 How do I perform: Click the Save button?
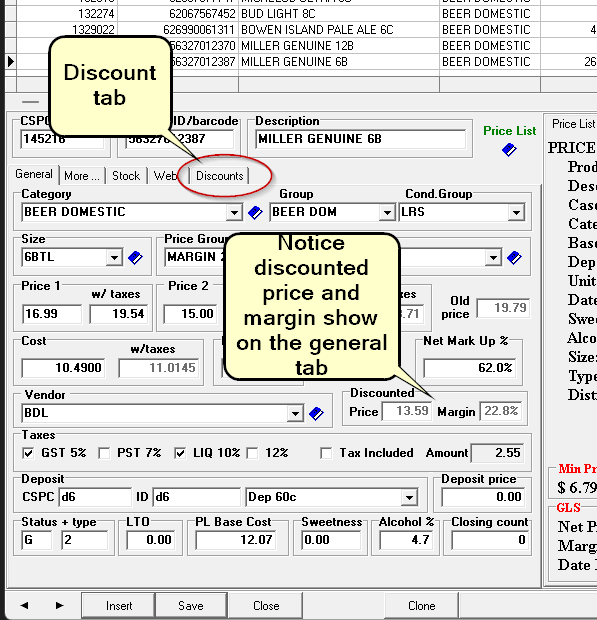click(x=191, y=606)
